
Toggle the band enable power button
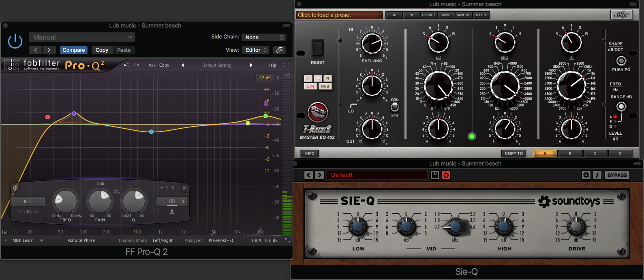15,188
